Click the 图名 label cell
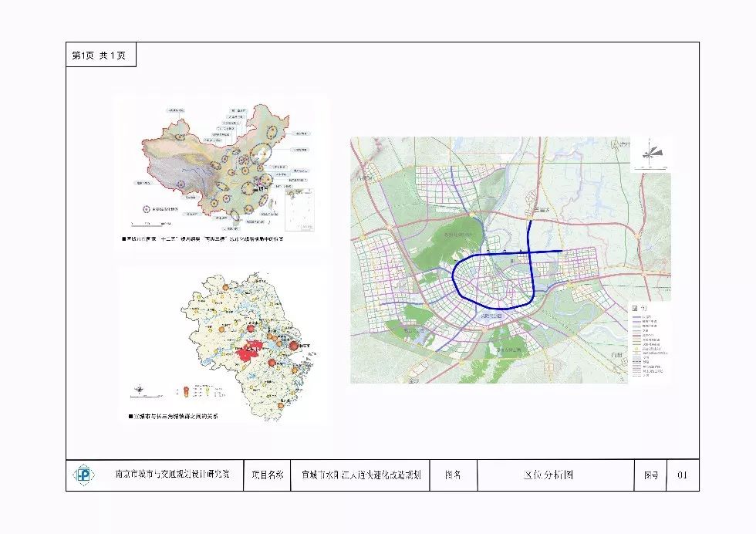Image resolution: width=756 pixels, height=534 pixels. click(454, 475)
